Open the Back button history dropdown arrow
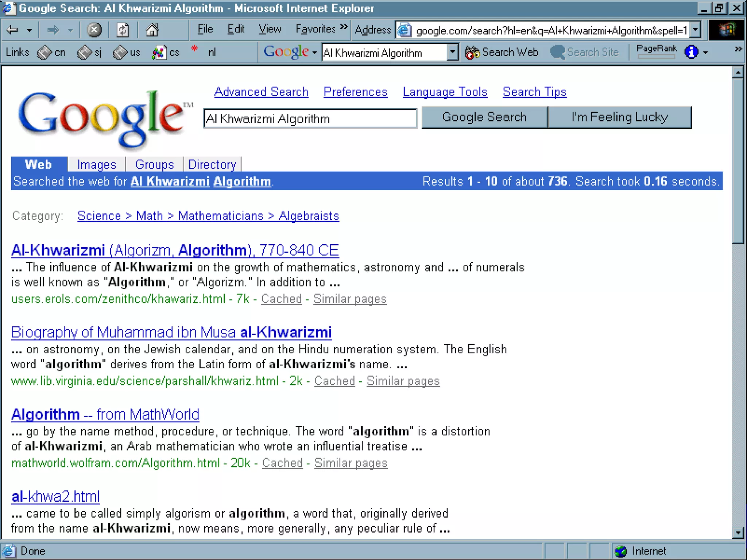747x560 pixels. pyautogui.click(x=30, y=30)
